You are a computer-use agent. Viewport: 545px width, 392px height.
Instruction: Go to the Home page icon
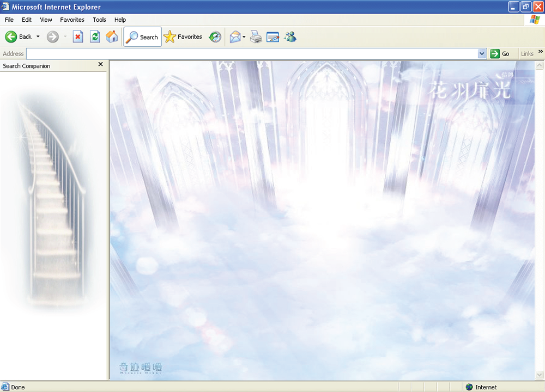point(112,36)
